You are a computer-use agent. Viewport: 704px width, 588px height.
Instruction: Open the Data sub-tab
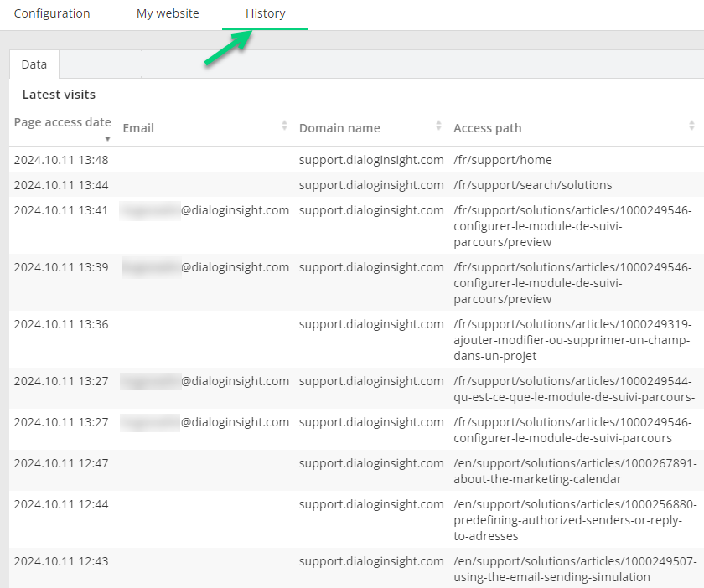(34, 64)
